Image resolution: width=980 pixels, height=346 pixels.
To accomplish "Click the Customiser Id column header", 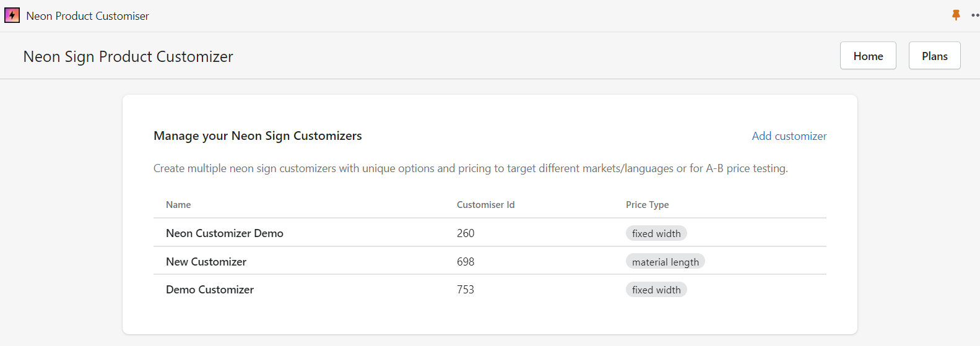I will [485, 205].
